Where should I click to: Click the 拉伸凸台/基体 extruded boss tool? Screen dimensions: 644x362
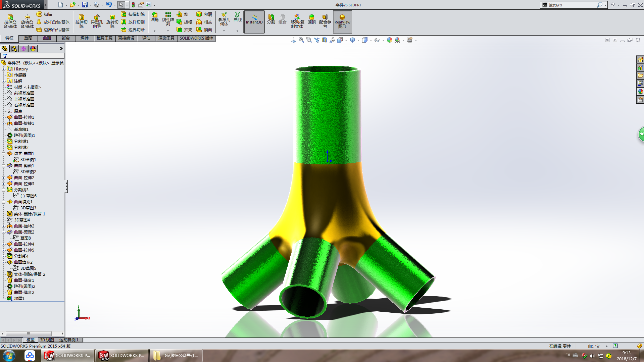click(x=10, y=21)
